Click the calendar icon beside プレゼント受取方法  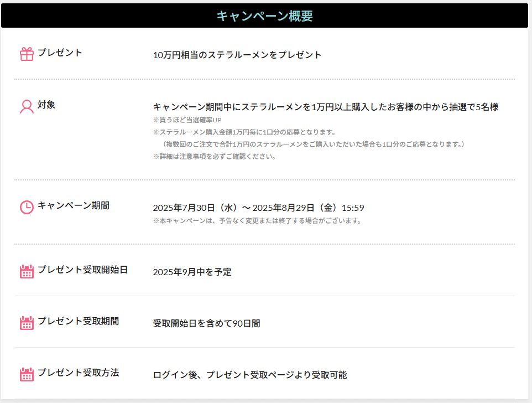tap(27, 374)
